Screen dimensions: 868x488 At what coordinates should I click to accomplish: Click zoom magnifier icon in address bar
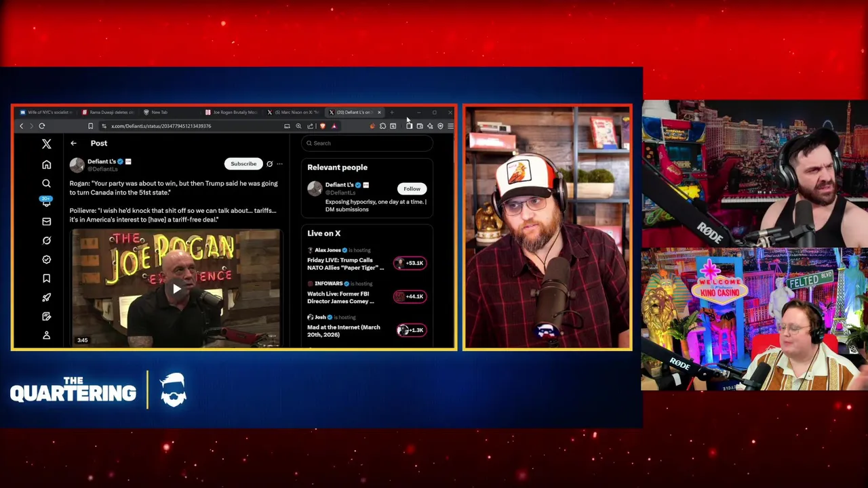click(x=298, y=126)
